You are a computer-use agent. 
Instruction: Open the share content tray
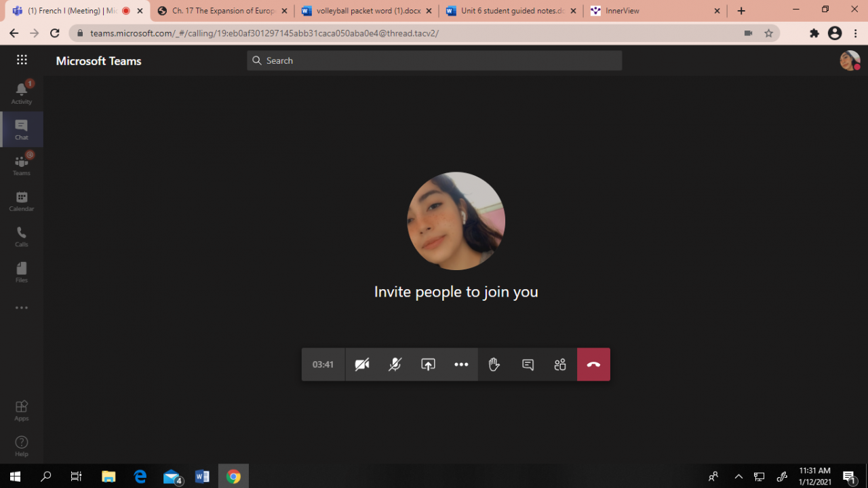[428, 364]
